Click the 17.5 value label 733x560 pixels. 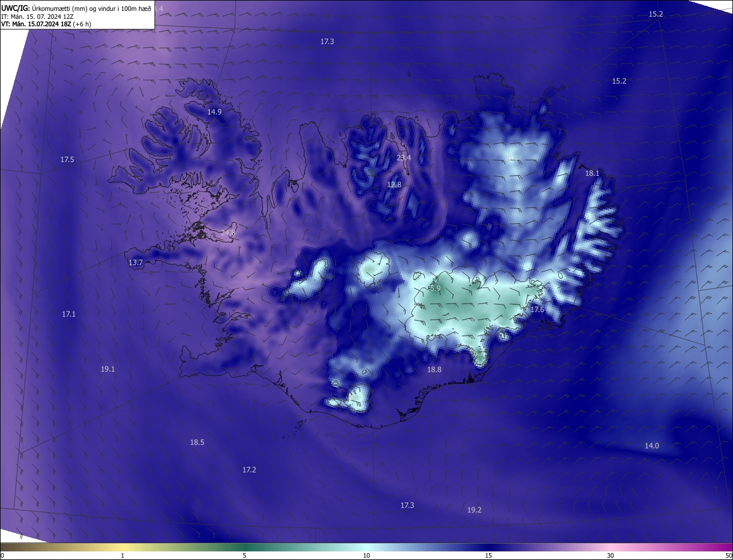(67, 159)
